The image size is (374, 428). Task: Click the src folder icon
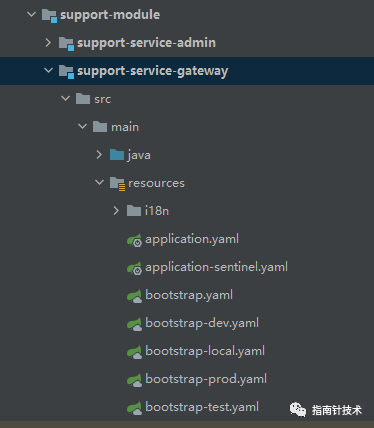click(83, 99)
